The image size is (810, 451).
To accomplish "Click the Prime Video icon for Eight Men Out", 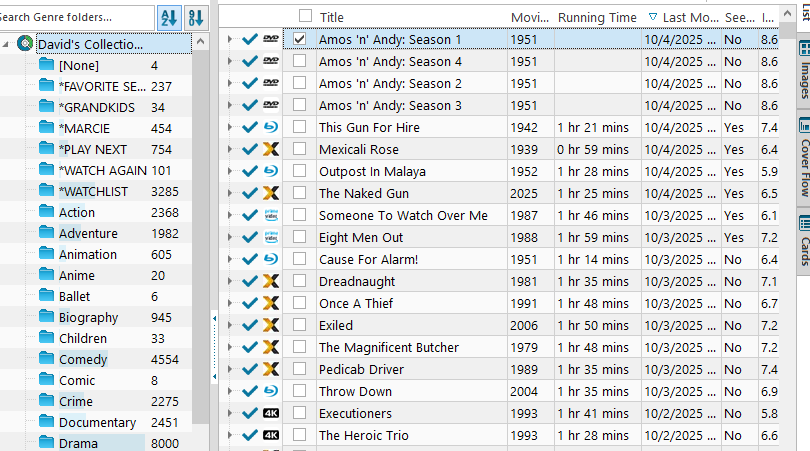I will (x=271, y=237).
